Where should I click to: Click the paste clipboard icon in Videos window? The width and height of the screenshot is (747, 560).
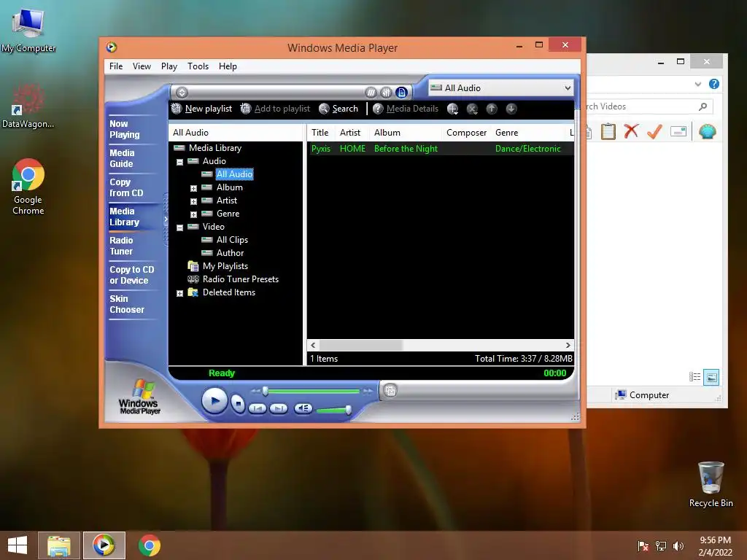[608, 131]
